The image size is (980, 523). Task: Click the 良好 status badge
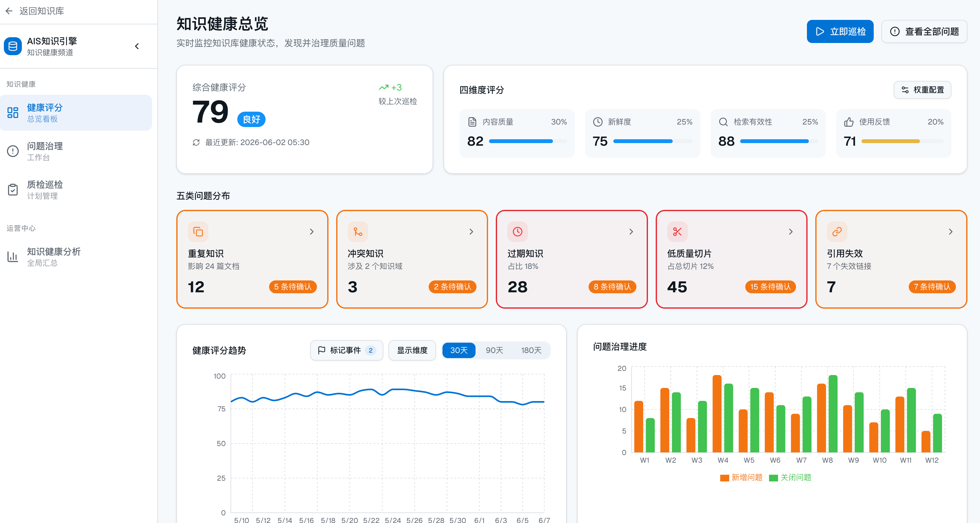(251, 119)
